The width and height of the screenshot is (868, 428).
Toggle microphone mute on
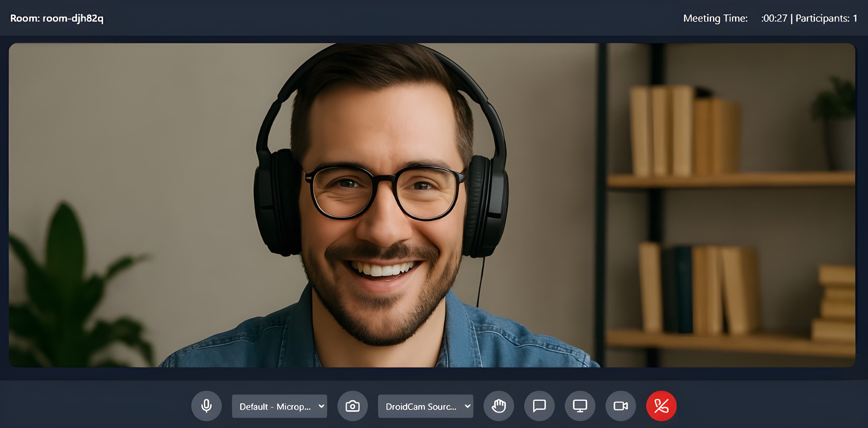tap(206, 406)
